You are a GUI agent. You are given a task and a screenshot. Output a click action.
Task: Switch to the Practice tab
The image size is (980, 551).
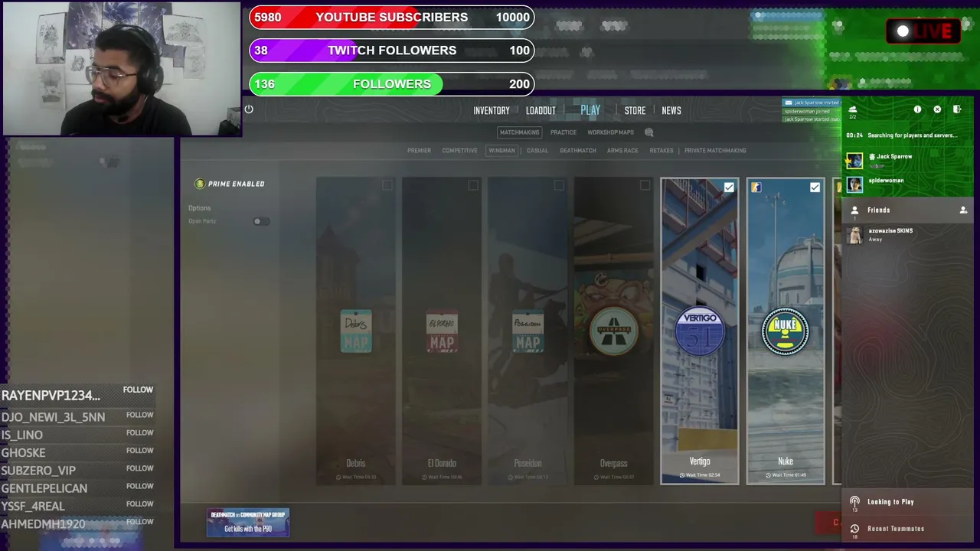point(563,132)
